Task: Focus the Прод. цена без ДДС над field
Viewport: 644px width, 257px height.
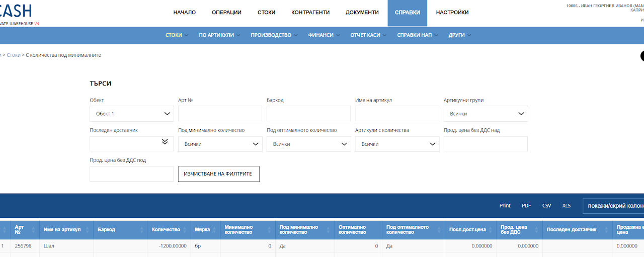Action: [486, 143]
